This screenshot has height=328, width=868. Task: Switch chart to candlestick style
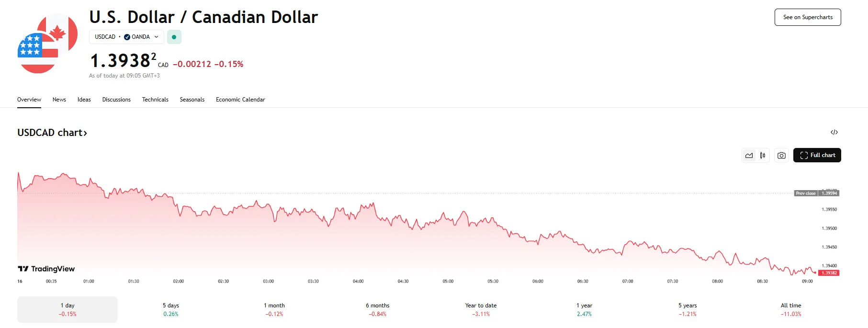pyautogui.click(x=763, y=156)
